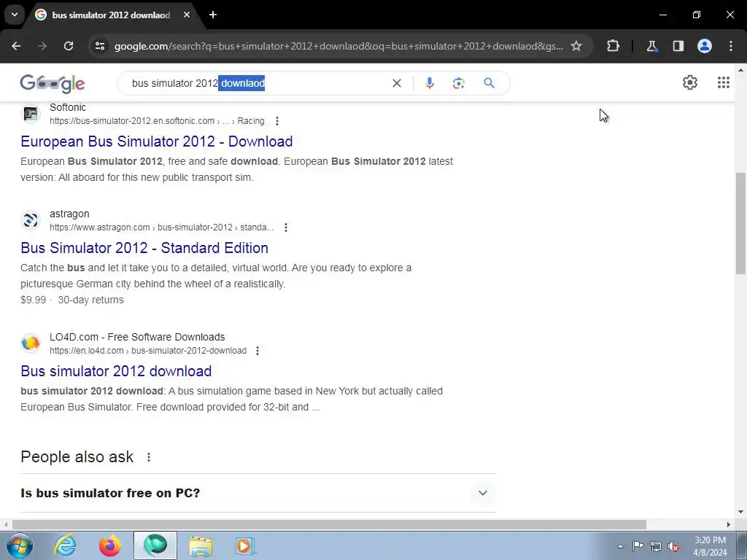Image resolution: width=747 pixels, height=560 pixels.
Task: Click the browser back arrow
Action: coord(16,46)
